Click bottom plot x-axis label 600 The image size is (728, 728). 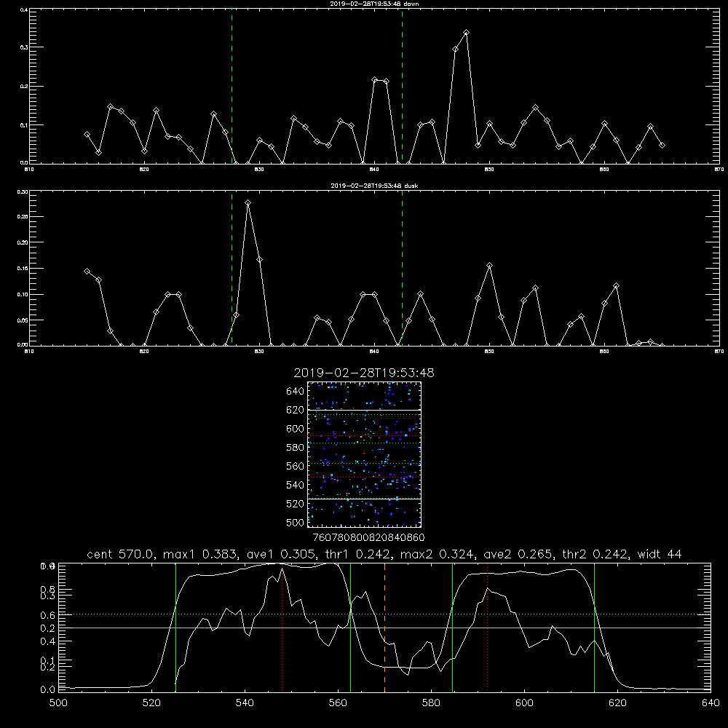point(524,703)
